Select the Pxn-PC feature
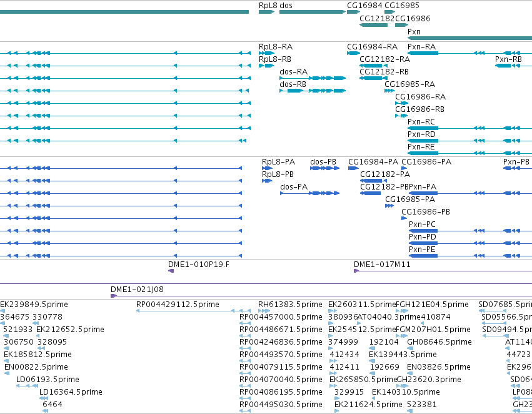 (422, 225)
